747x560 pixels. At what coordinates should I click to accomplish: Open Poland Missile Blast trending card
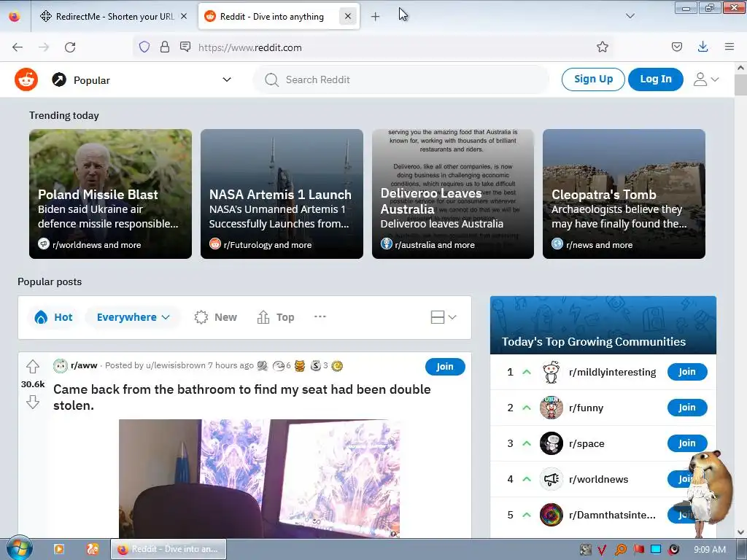(x=111, y=194)
